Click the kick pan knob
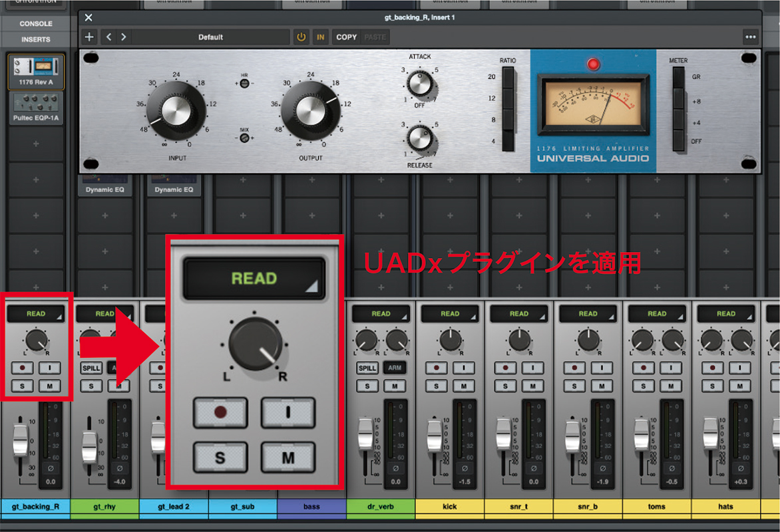Image resolution: width=780 pixels, height=532 pixels. coord(450,340)
